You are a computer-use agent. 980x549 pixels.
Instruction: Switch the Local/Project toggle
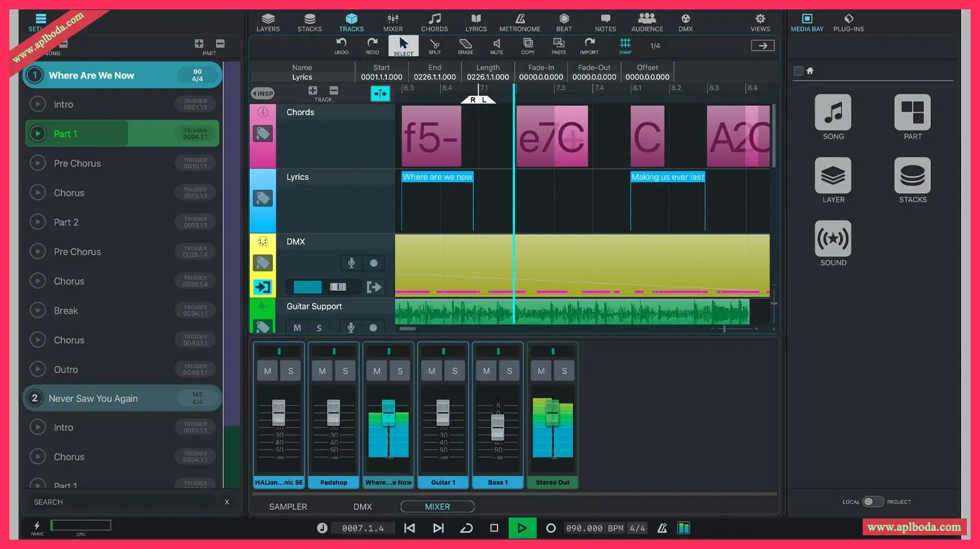tap(873, 502)
